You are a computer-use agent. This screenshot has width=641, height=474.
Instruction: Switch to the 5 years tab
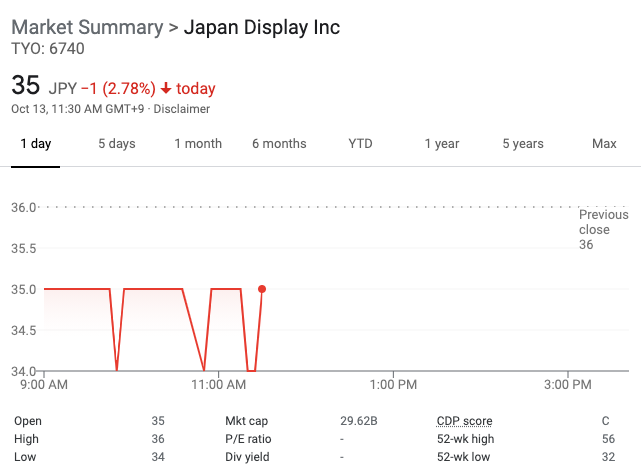(x=523, y=144)
